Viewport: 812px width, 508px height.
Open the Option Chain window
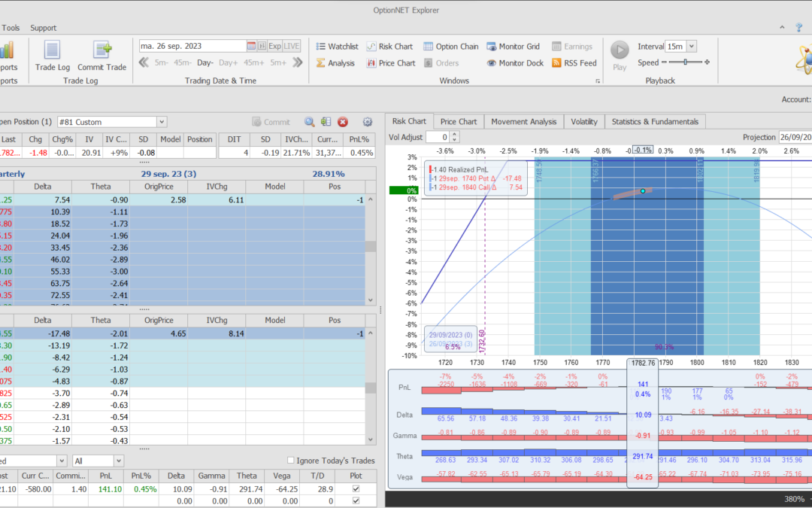point(450,47)
